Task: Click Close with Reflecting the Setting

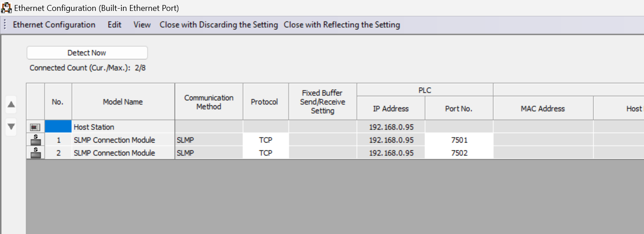Action: (x=342, y=25)
